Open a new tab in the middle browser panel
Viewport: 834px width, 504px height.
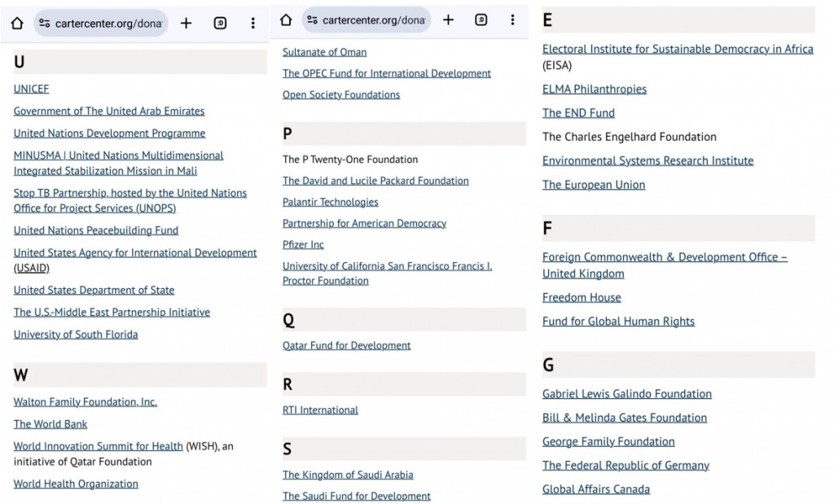coord(449,20)
